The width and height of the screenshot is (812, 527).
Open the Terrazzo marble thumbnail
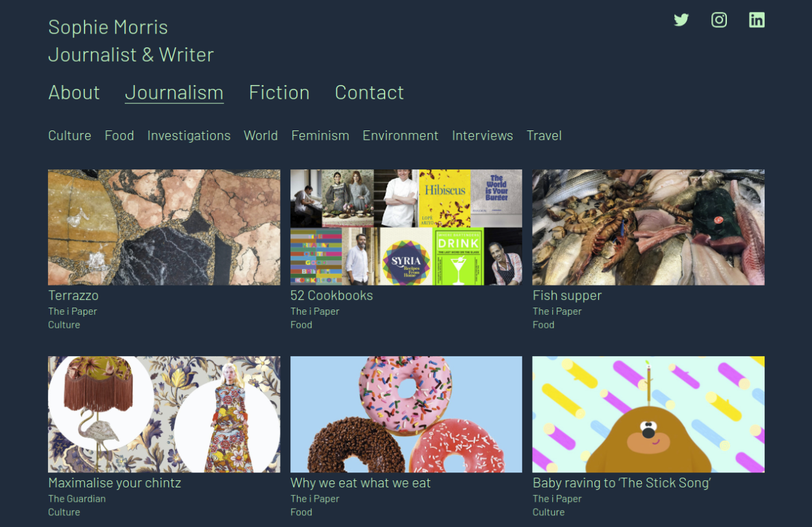[164, 227]
